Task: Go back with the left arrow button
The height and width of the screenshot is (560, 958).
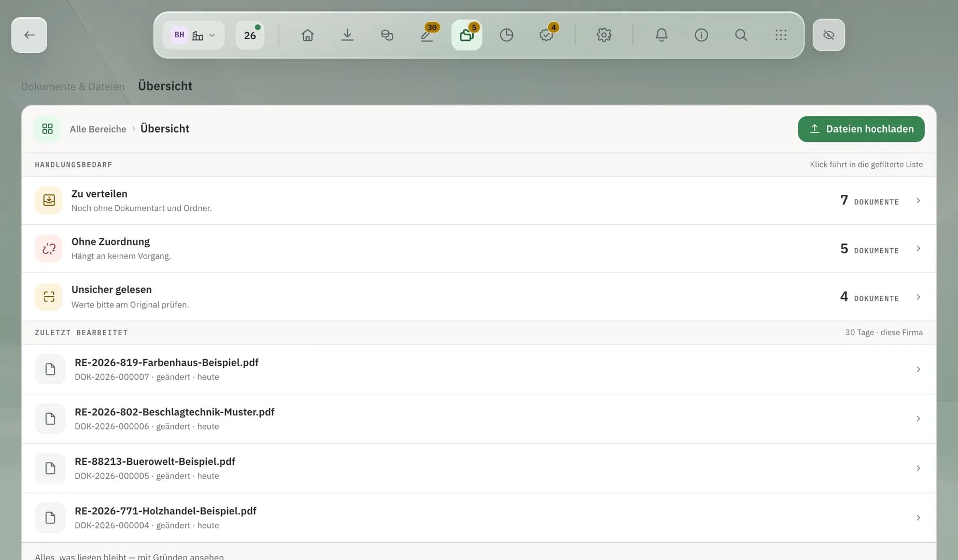Action: click(x=29, y=35)
